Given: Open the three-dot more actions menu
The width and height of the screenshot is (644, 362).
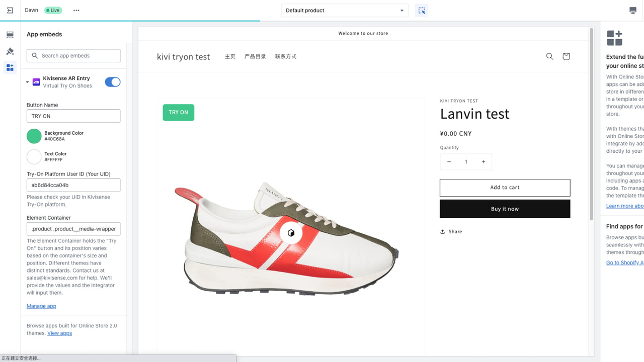Looking at the screenshot, I should pyautogui.click(x=76, y=10).
